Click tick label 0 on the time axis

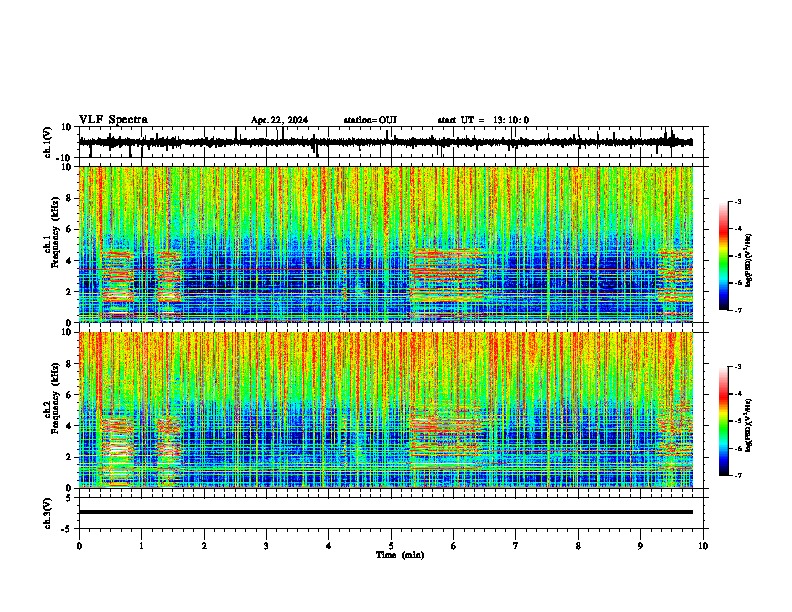[79, 546]
